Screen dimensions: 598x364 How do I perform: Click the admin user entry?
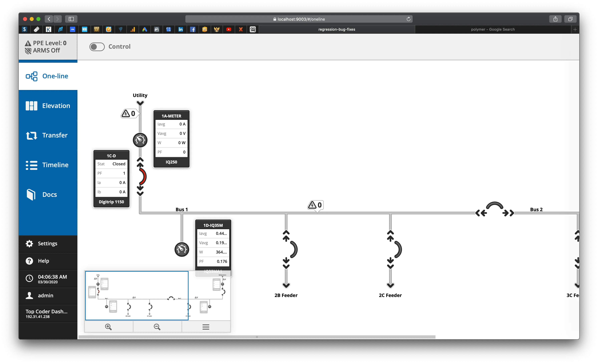tap(48, 295)
